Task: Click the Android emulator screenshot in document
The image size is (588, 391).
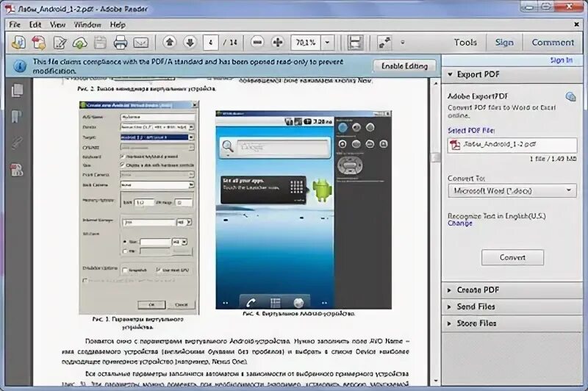Action: tap(304, 209)
